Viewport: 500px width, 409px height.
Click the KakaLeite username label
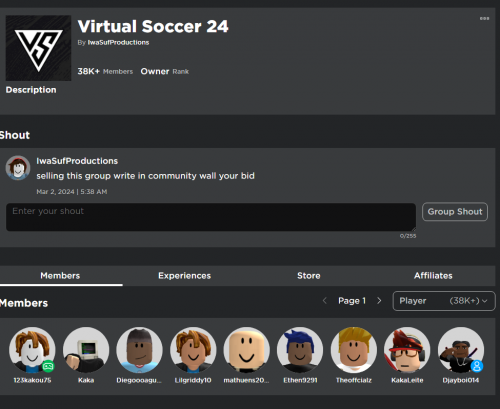(407, 380)
